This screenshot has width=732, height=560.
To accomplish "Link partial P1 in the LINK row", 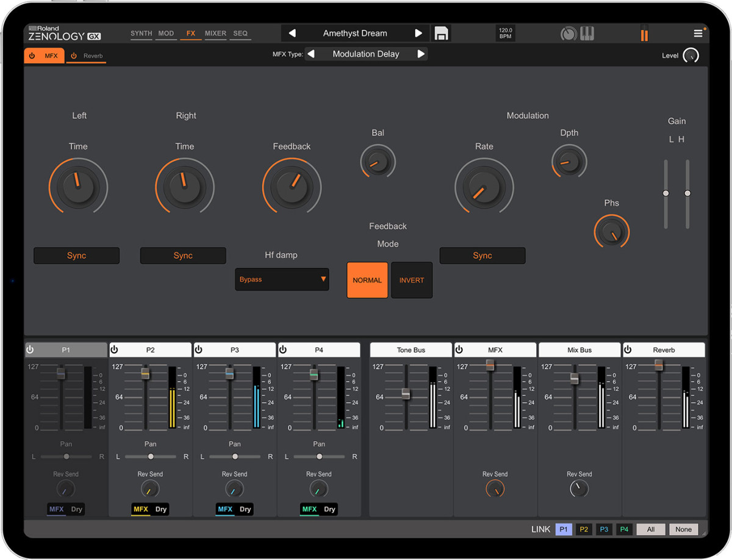I will pyautogui.click(x=564, y=529).
